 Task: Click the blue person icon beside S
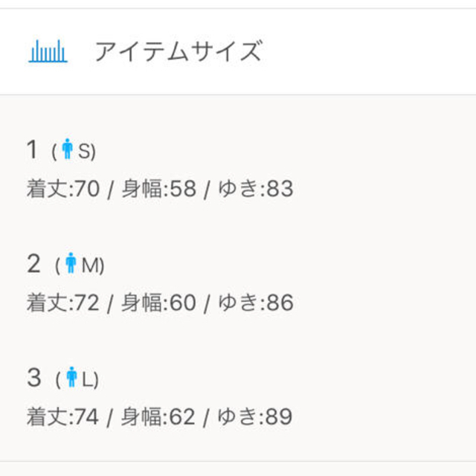pyautogui.click(x=68, y=149)
